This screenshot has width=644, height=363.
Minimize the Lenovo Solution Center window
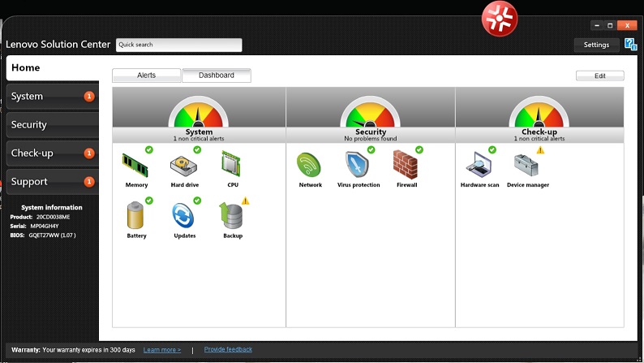597,25
